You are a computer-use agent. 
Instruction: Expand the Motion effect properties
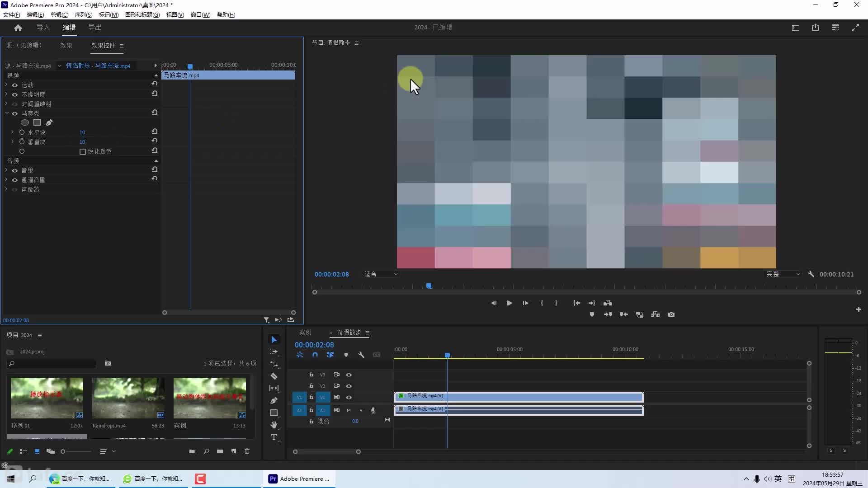click(6, 85)
